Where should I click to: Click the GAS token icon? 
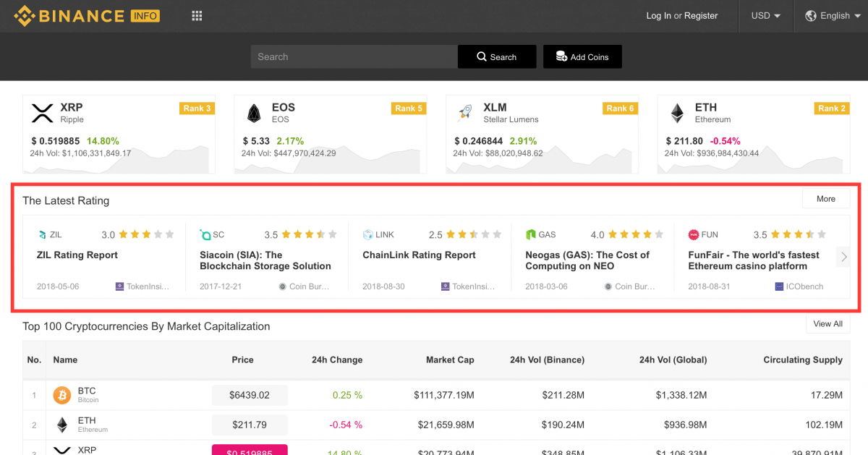click(530, 234)
